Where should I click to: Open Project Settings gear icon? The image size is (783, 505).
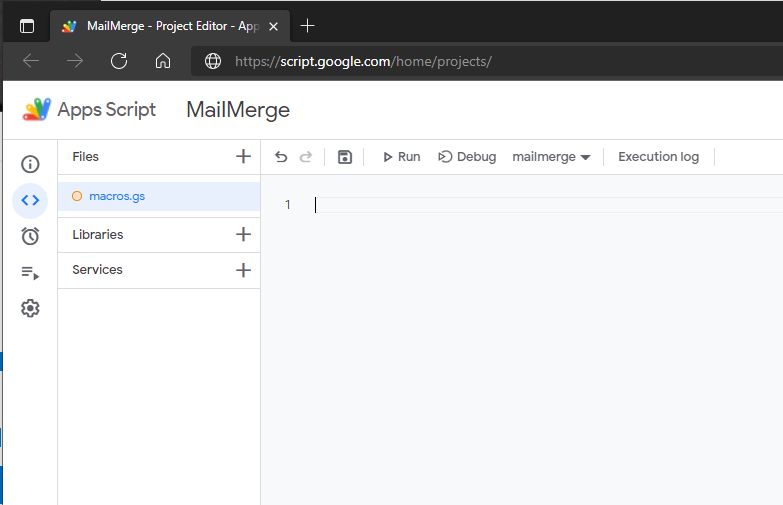[30, 308]
